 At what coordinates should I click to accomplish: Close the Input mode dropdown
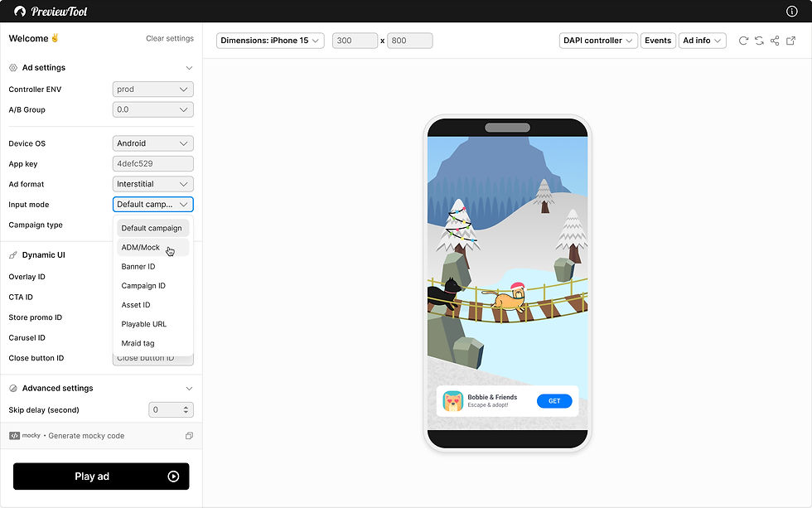coord(152,204)
